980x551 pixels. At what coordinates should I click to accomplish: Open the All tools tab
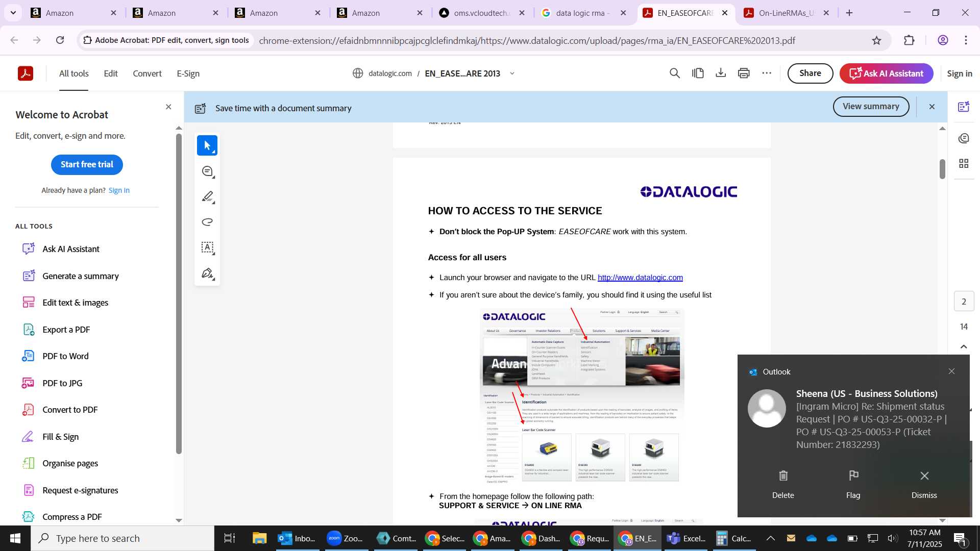click(x=74, y=73)
